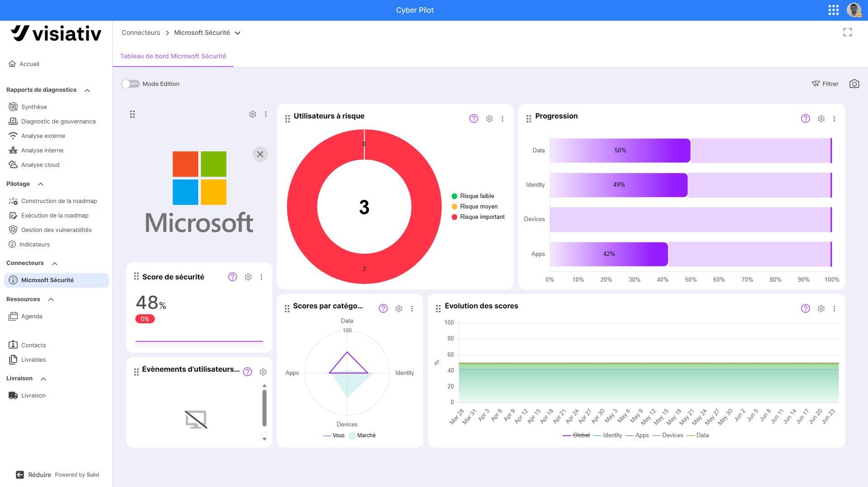Enter fullscreen with the expand icon
This screenshot has height=487, width=868.
coord(848,32)
